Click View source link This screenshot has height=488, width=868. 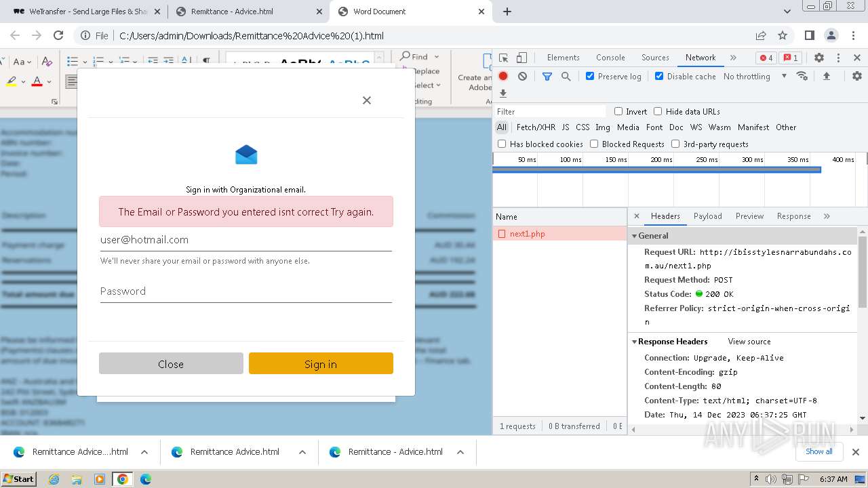click(749, 342)
